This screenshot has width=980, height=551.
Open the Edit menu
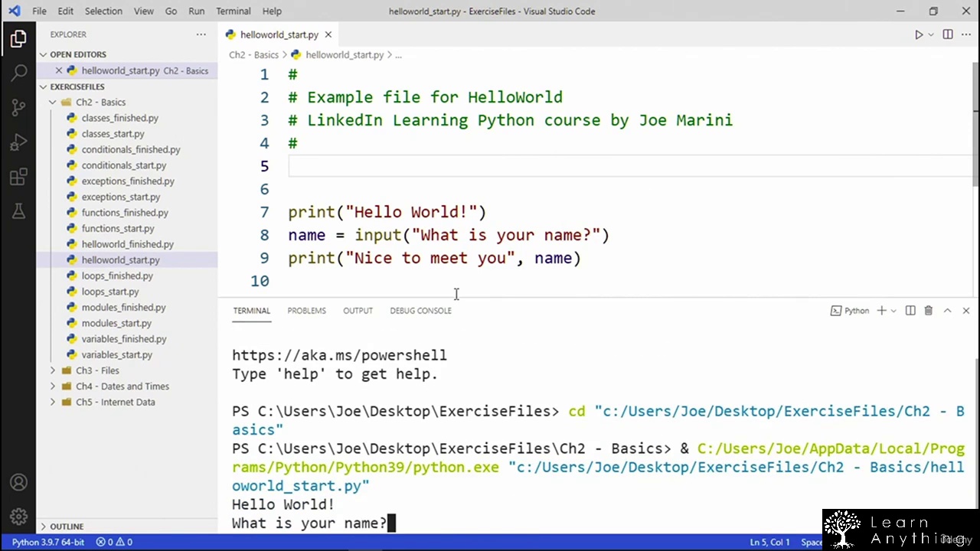tap(66, 11)
